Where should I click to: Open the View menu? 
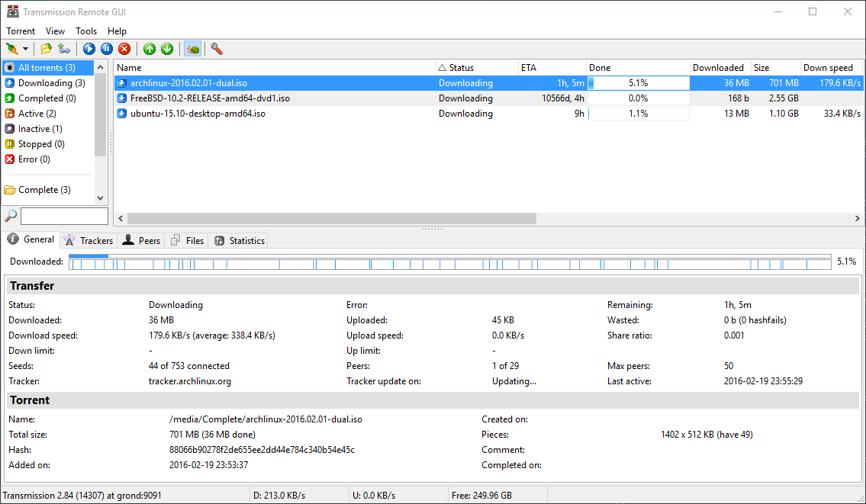55,31
